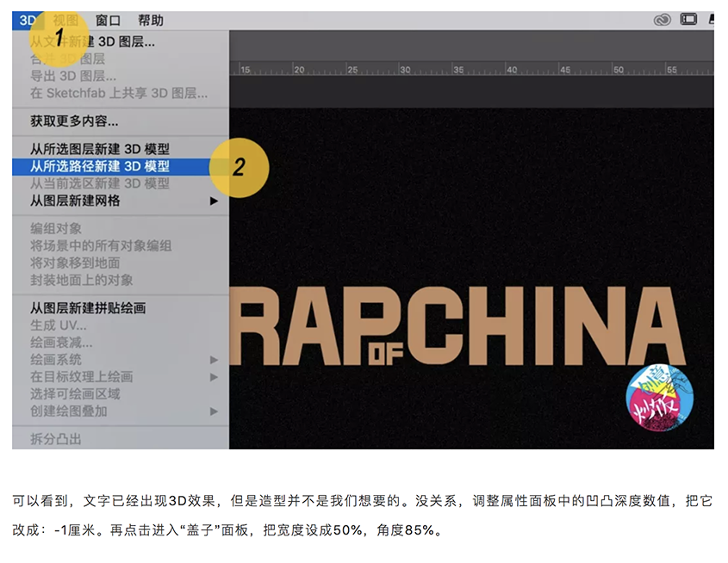Click 封装地面上的对象 entry
This screenshot has width=728, height=563.
(82, 280)
